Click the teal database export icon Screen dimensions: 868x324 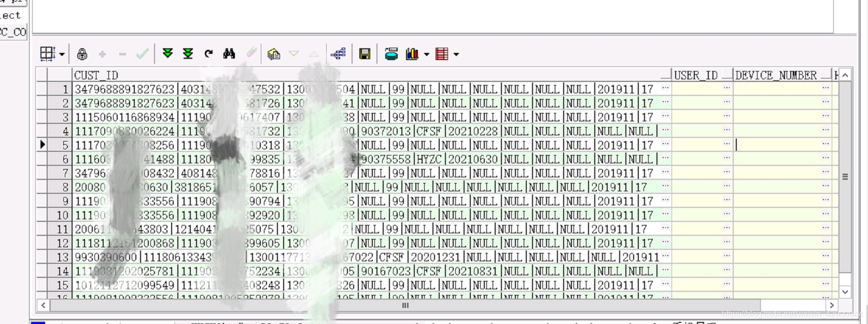391,54
